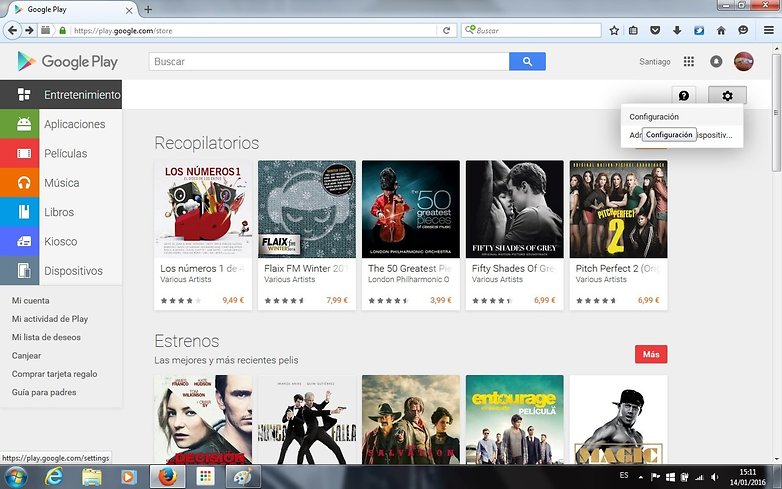
Task: Click the 3,99 € price
Action: pos(441,300)
